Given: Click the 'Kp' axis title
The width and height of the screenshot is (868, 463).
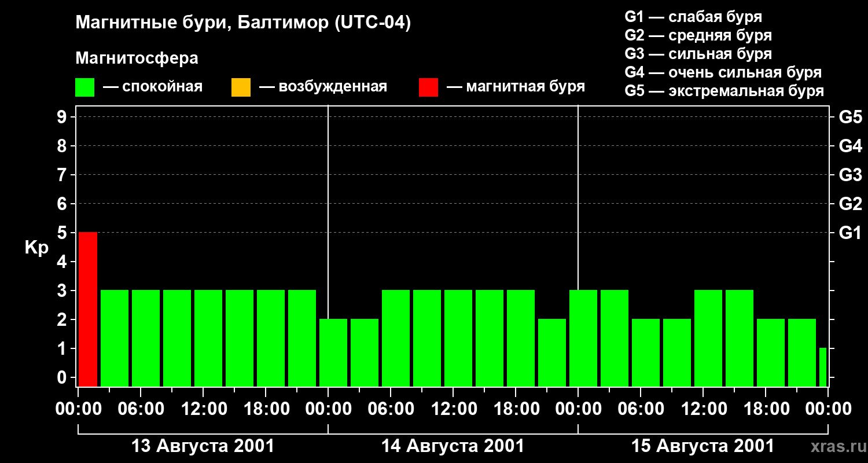Looking at the screenshot, I should [x=37, y=248].
